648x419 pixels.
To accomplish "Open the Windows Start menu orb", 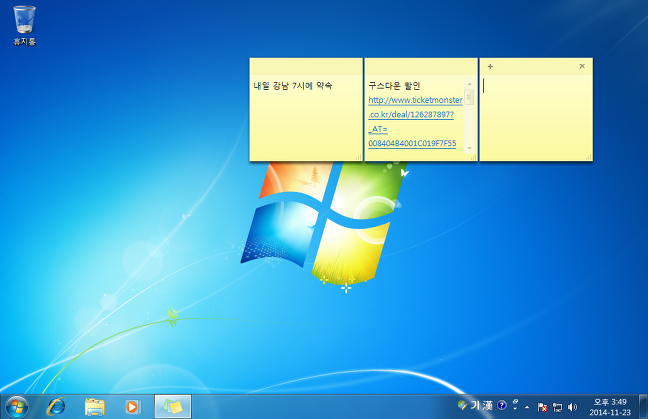I will (x=17, y=407).
